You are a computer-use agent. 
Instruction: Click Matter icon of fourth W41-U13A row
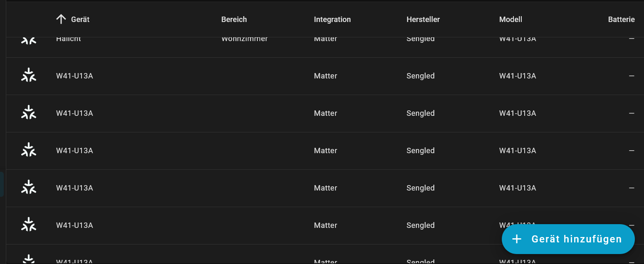pos(29,188)
